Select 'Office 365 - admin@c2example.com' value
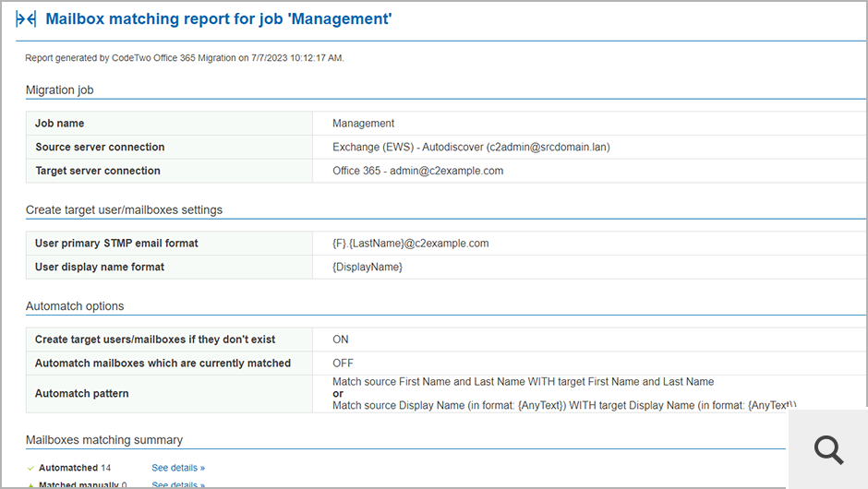The image size is (868, 489). point(418,171)
